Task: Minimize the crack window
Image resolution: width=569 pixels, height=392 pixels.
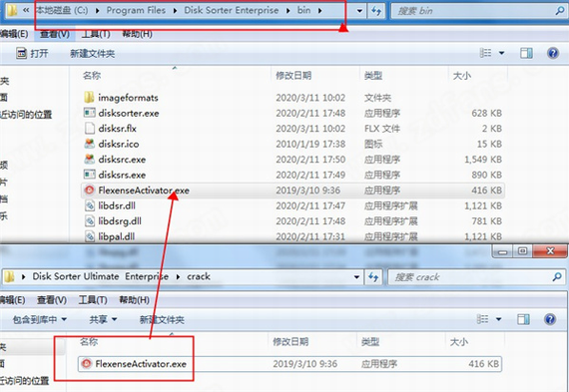Action: [503, 251]
